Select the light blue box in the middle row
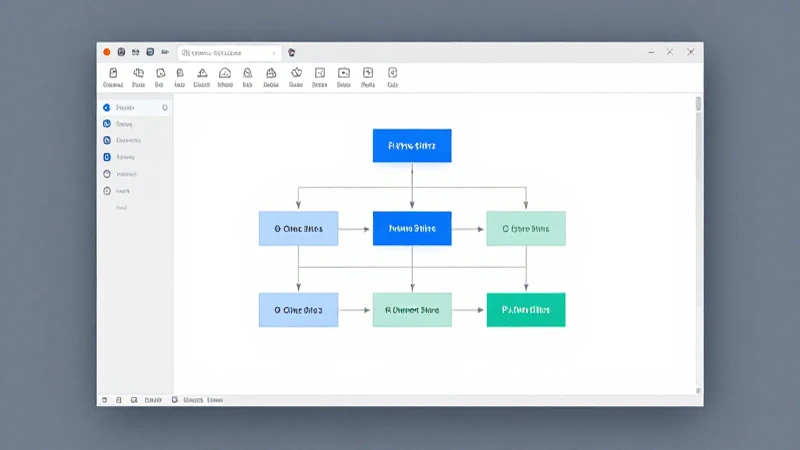800x450 pixels. coord(298,229)
